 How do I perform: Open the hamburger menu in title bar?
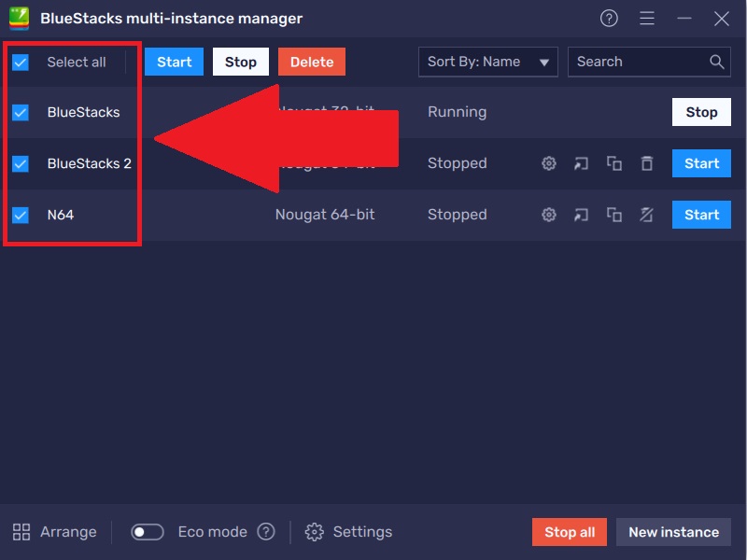(647, 19)
